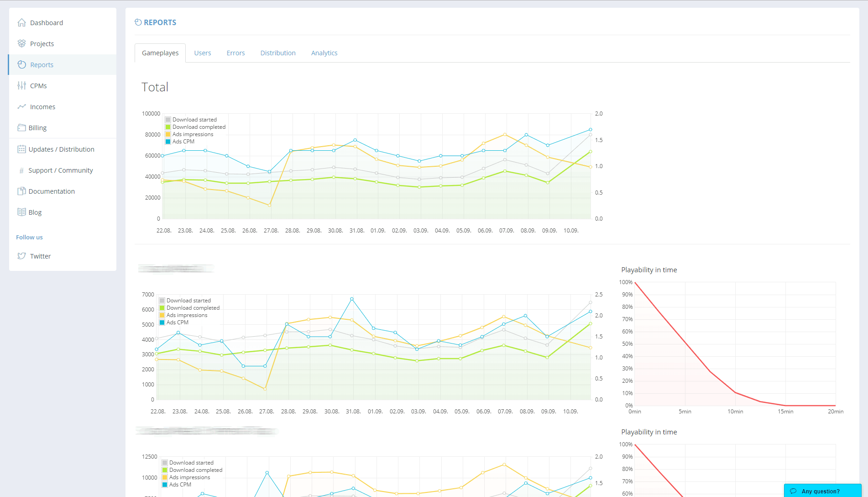Click 10min label on playability chart
Viewport: 868px width, 497px height.
(x=735, y=412)
